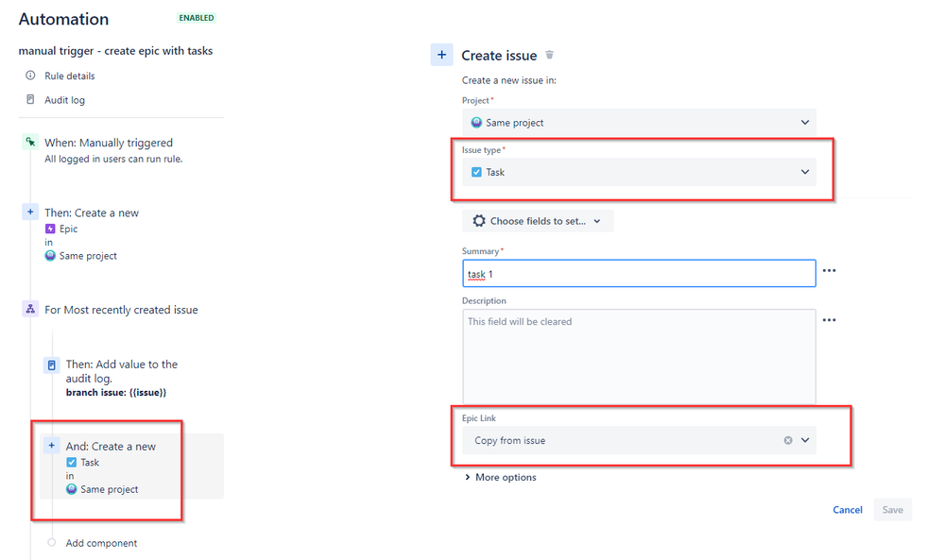Click blue Task icon in rule step
944x560 pixels.
click(71, 462)
